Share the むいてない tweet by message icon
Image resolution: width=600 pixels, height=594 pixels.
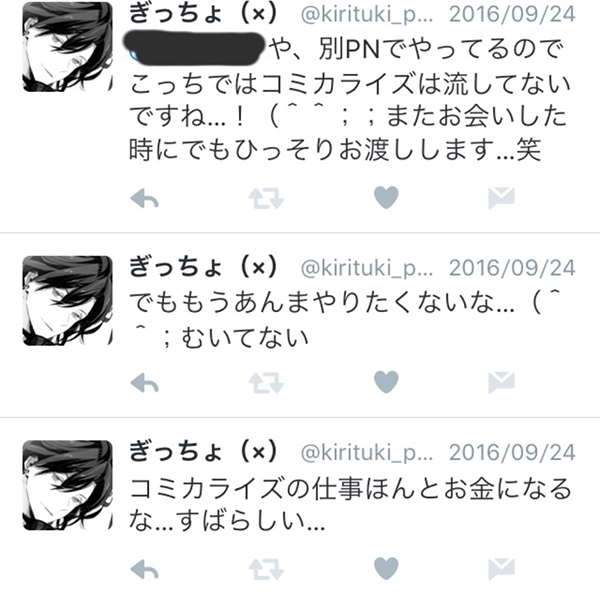coord(501,382)
